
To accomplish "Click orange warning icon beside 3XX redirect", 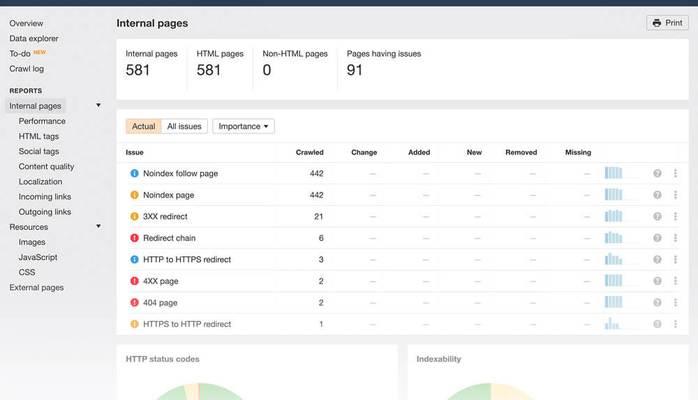I will coord(134,216).
